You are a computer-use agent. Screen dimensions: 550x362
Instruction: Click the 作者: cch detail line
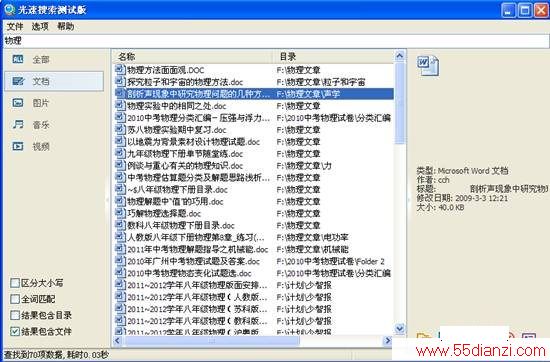pos(433,180)
